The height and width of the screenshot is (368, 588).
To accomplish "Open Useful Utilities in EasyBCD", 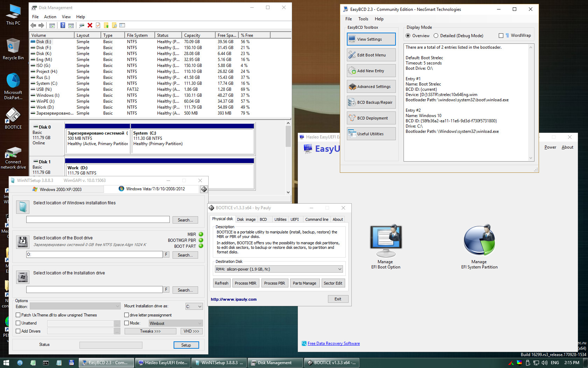I will (x=371, y=134).
